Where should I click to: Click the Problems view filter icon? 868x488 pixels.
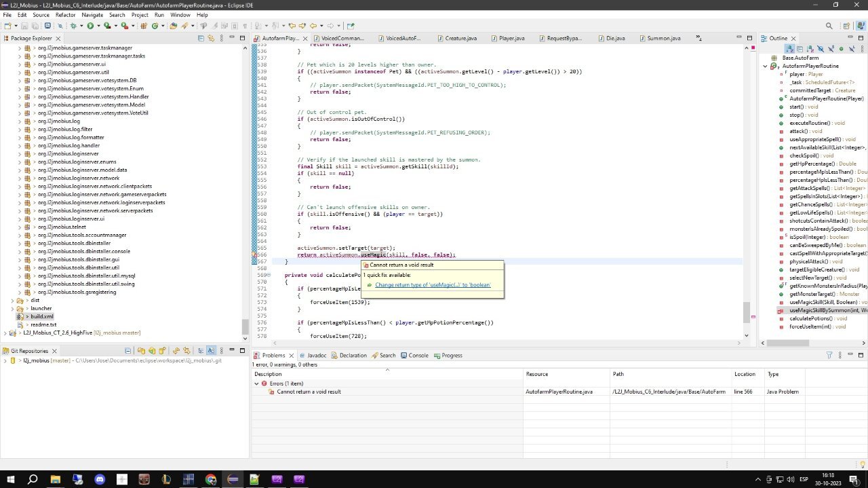[829, 355]
